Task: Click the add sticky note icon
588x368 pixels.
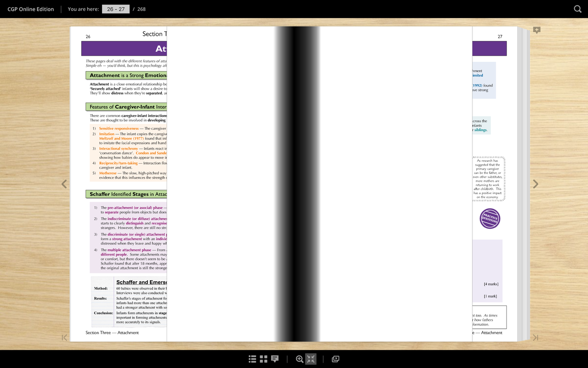Action: pos(537,30)
